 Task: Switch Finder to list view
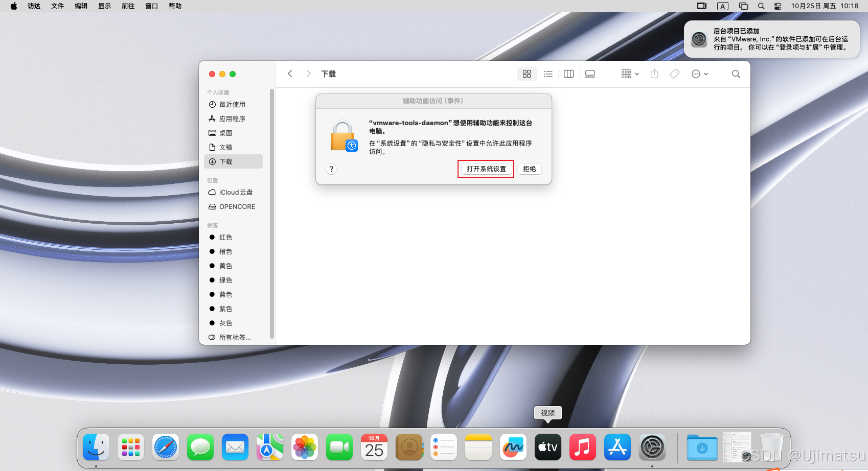coord(548,74)
